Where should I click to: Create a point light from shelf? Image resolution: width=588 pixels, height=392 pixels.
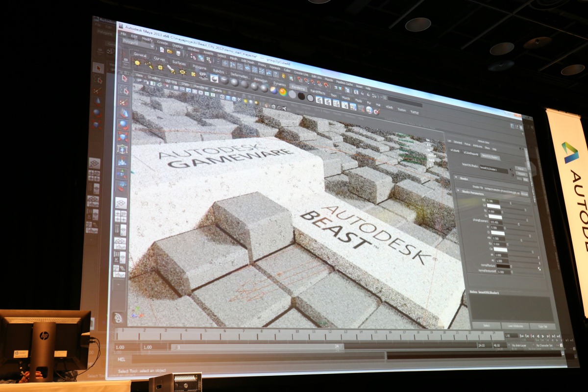tap(160, 68)
